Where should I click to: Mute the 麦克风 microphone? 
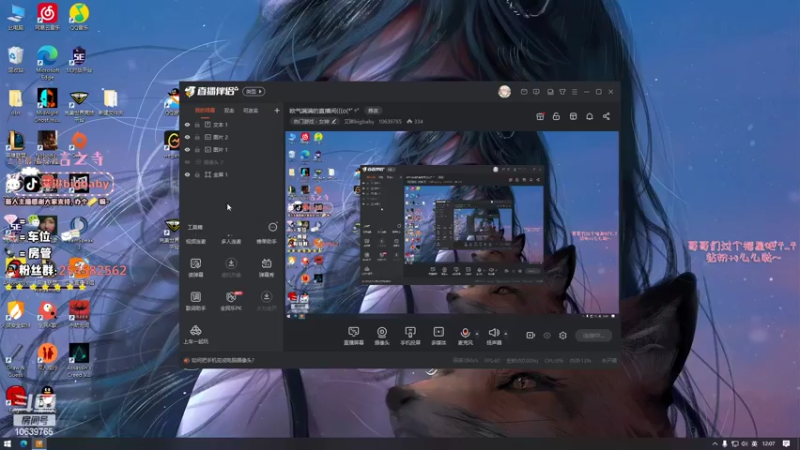[465, 336]
